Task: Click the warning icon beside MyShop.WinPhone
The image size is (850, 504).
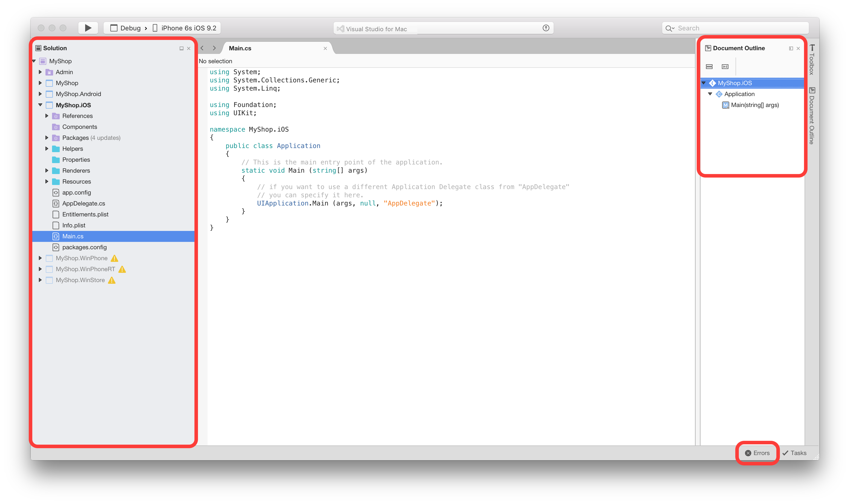Action: click(x=114, y=259)
